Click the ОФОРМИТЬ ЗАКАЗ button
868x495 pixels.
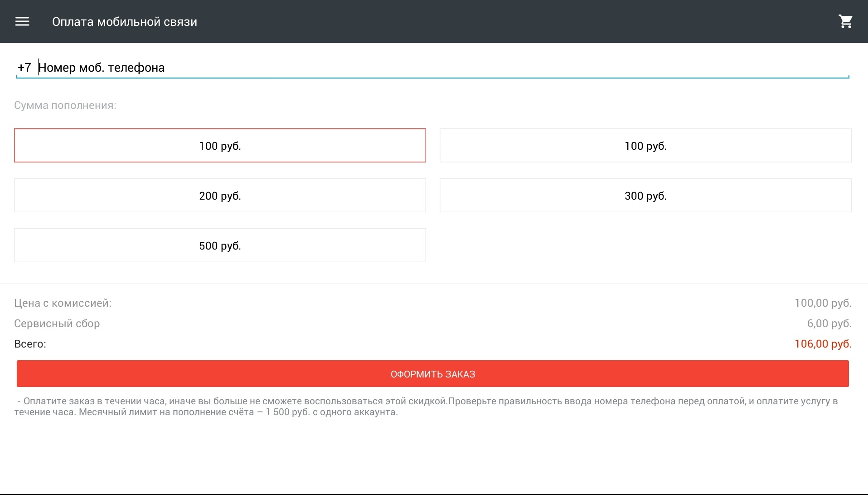(433, 374)
